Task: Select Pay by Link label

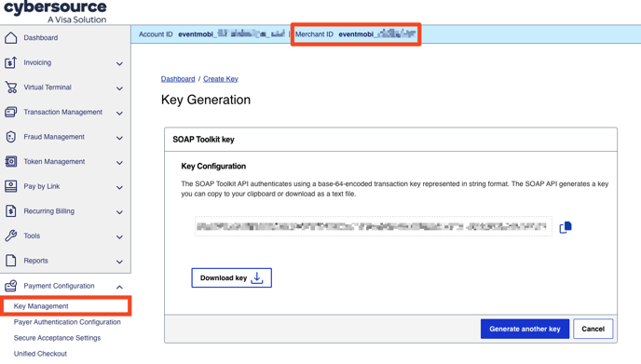Action: point(42,186)
